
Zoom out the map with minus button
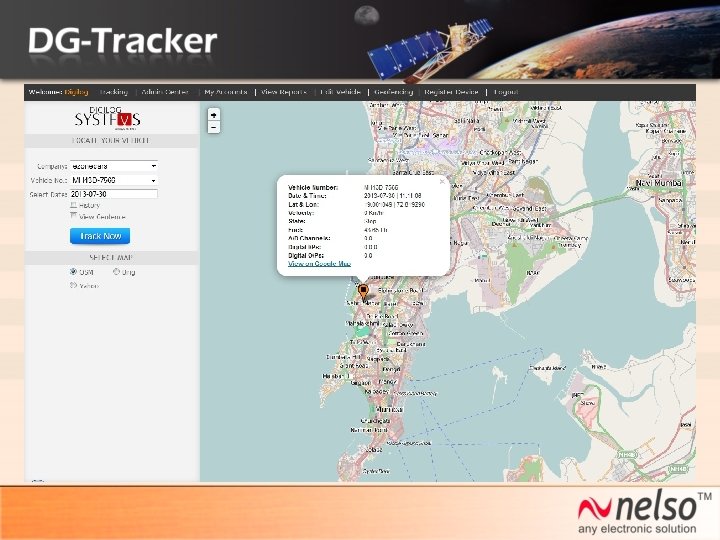(214, 127)
